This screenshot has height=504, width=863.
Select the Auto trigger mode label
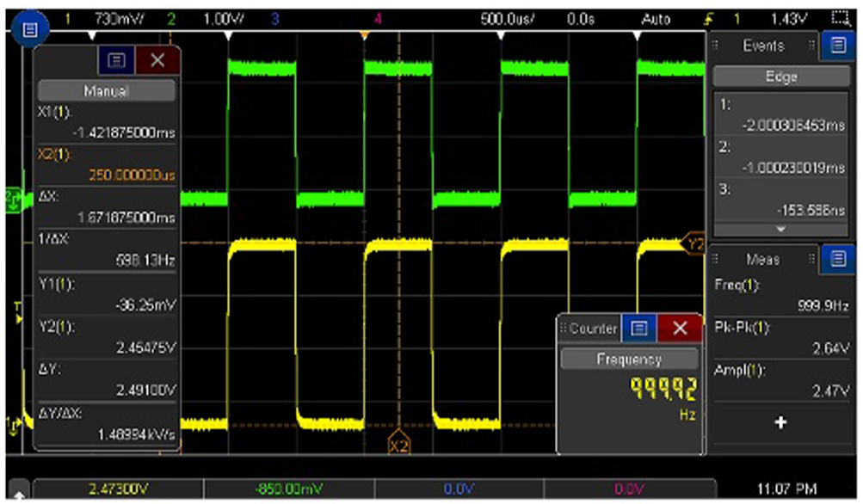click(656, 19)
